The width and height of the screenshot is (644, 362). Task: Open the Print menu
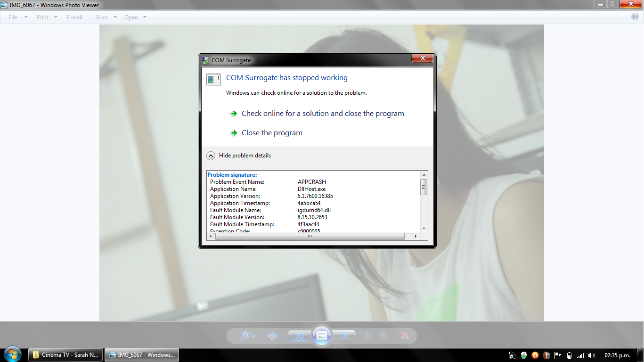tap(43, 17)
